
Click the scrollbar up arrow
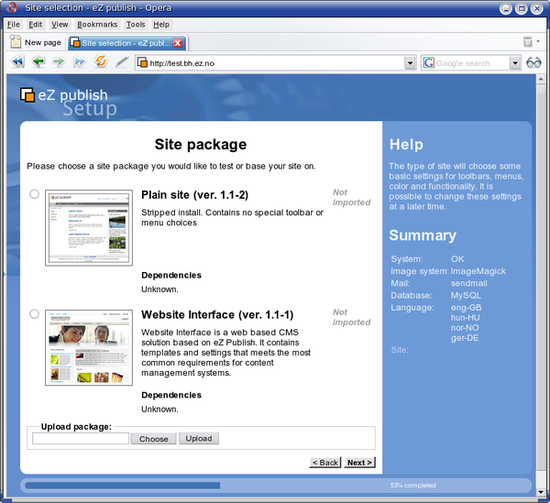click(541, 79)
